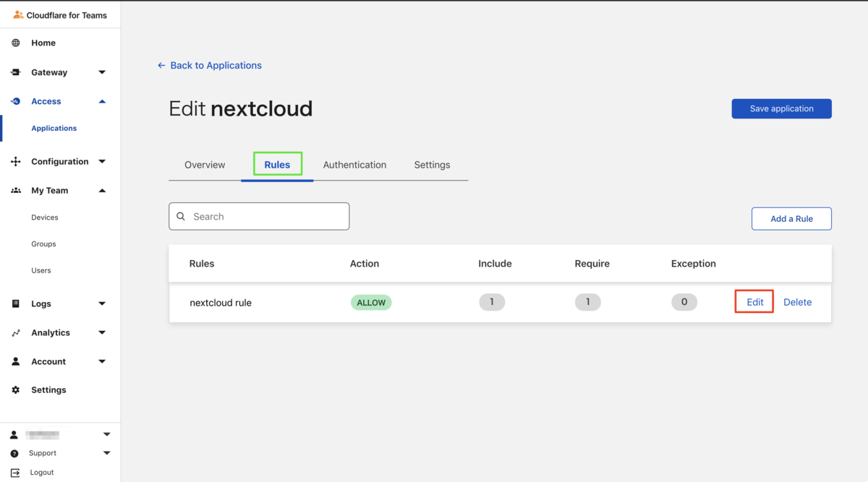Click the ALLOW action badge
The height and width of the screenshot is (482, 868).
tap(371, 303)
